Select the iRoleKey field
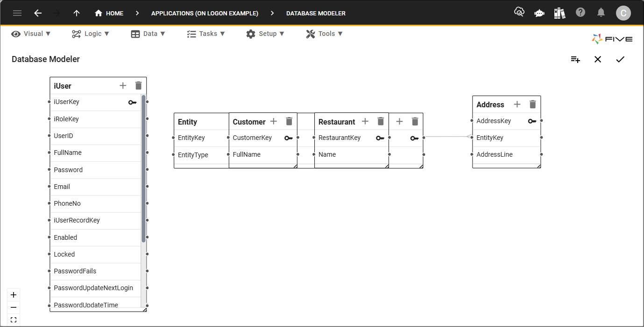Screen dimensions: 644x327 tap(95, 119)
